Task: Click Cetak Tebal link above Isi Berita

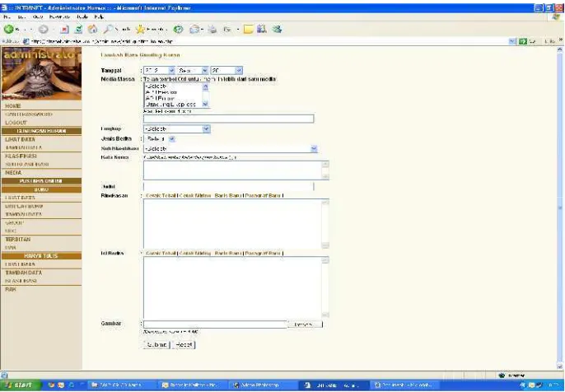Action: click(x=161, y=254)
